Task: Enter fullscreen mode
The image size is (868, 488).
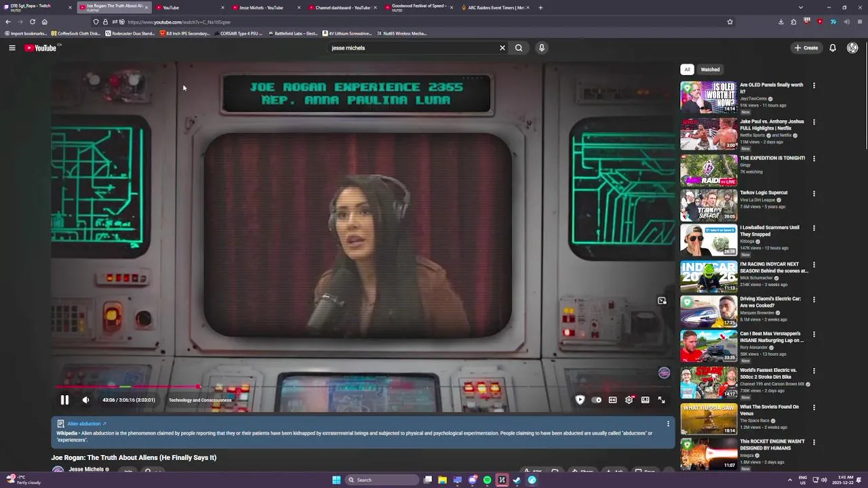Action: [661, 400]
